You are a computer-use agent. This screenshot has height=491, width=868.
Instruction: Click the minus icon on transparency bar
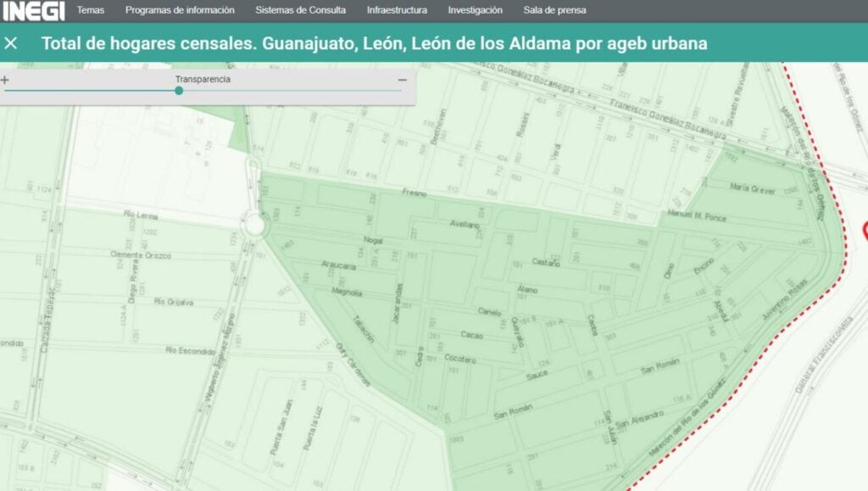tap(403, 80)
